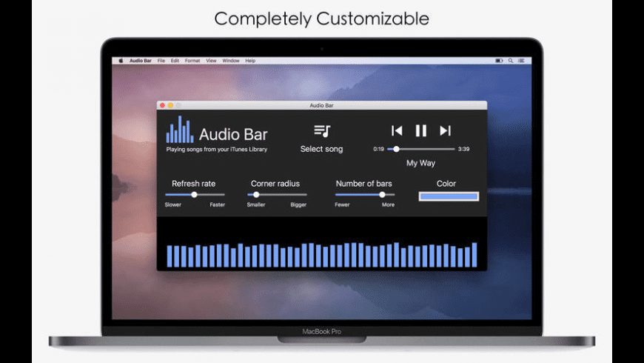Click the 'Smaller' label under Corner radius
This screenshot has height=363, width=644.
click(x=256, y=204)
